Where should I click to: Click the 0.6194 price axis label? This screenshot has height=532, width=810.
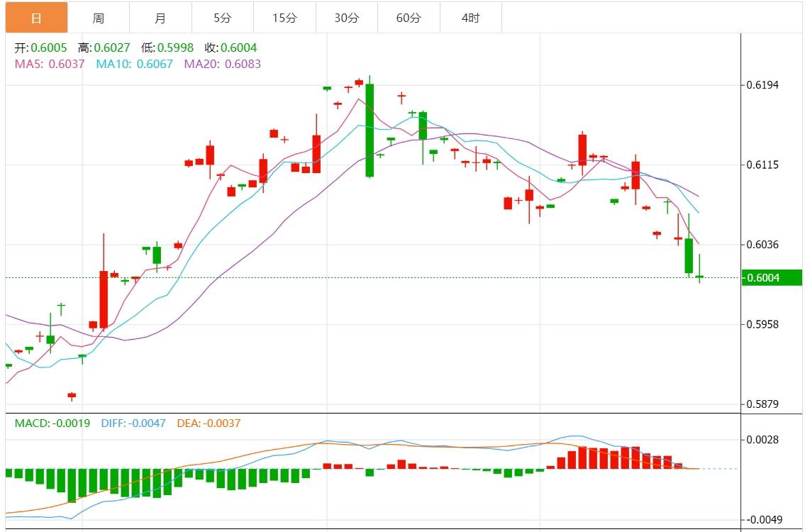coord(762,85)
